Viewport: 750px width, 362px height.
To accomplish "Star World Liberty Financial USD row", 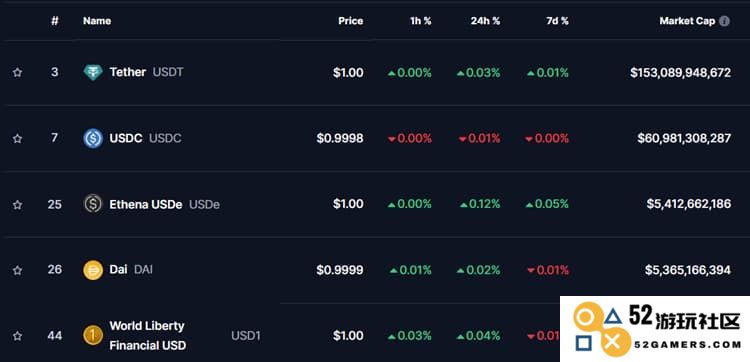I will [x=18, y=336].
